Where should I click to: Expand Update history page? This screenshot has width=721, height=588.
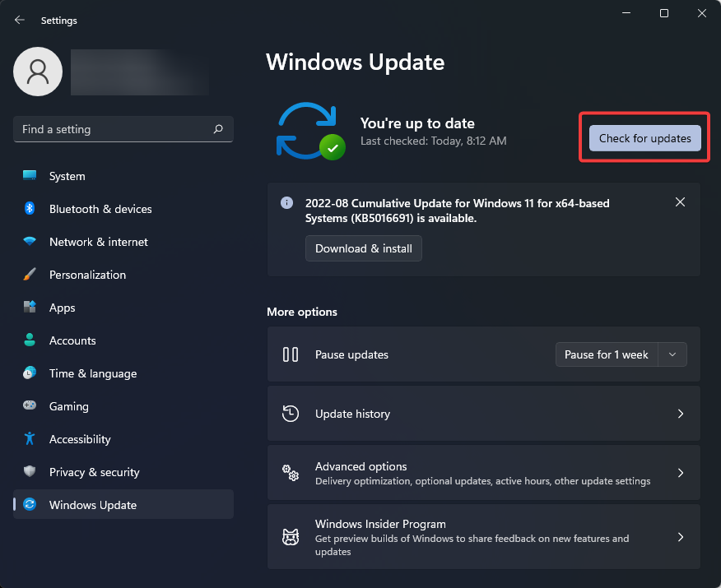(680, 414)
